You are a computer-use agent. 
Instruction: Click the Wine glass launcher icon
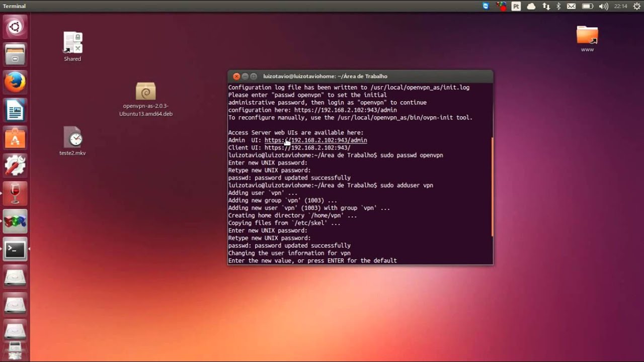coord(15,194)
